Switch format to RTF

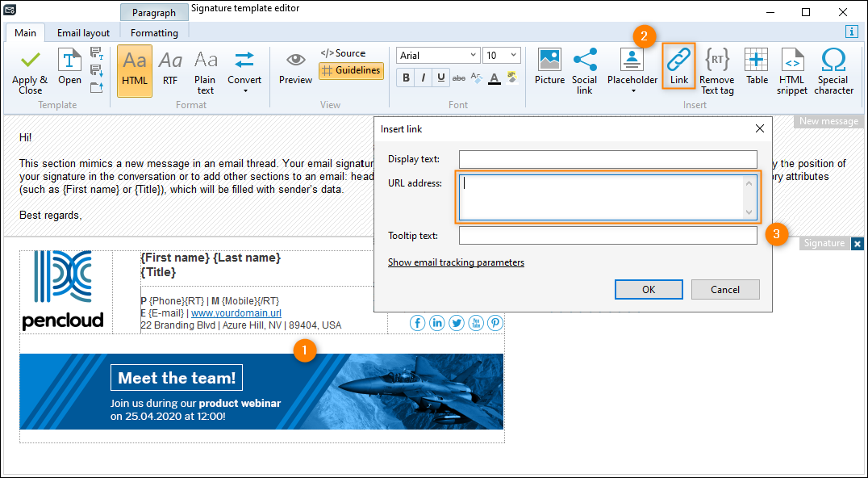(170, 68)
